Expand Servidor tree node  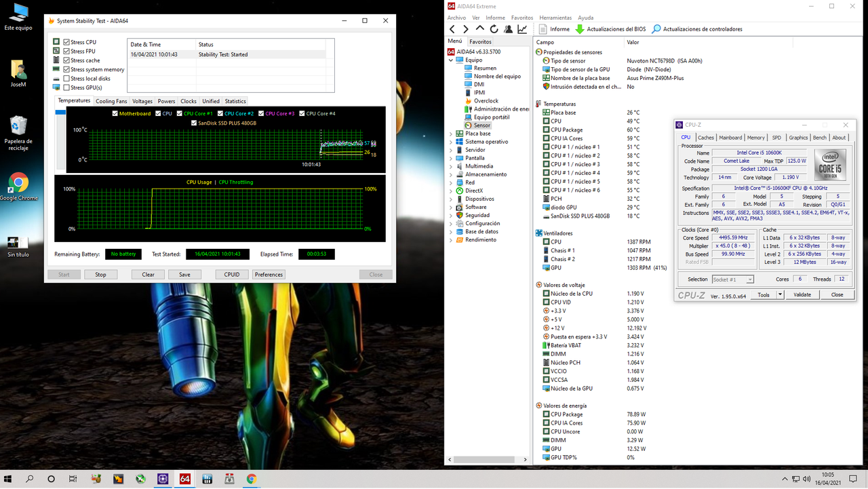[x=451, y=150]
